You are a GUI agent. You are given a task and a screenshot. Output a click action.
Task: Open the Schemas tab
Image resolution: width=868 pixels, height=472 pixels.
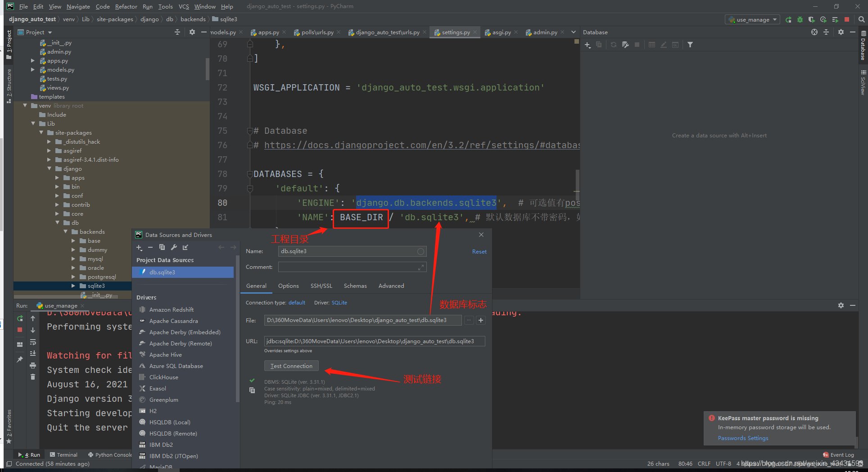click(355, 286)
